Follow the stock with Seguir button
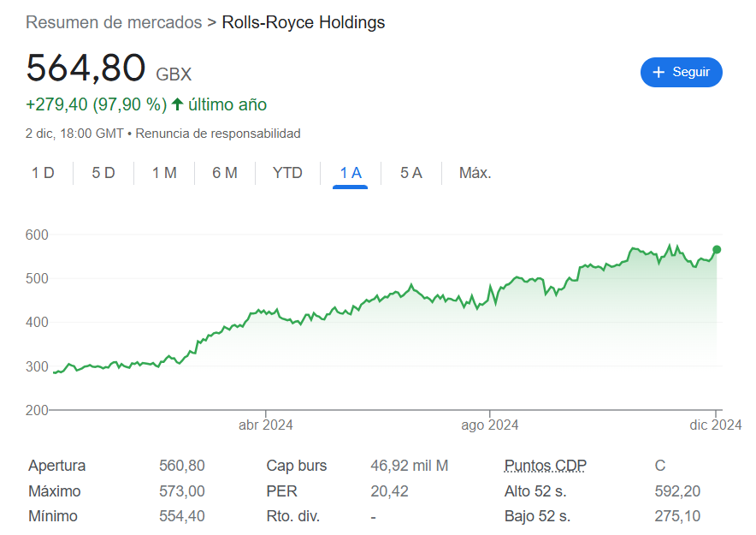 pos(682,73)
